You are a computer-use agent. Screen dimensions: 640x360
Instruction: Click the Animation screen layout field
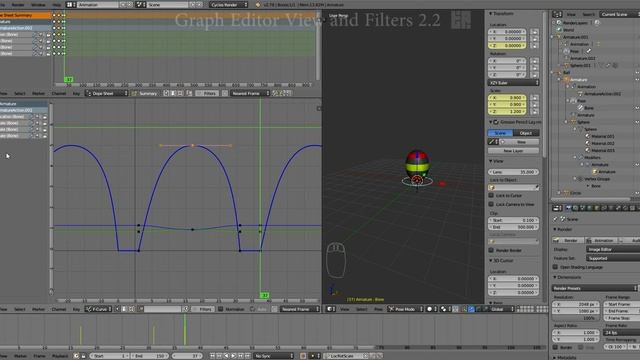pyautogui.click(x=98, y=4)
